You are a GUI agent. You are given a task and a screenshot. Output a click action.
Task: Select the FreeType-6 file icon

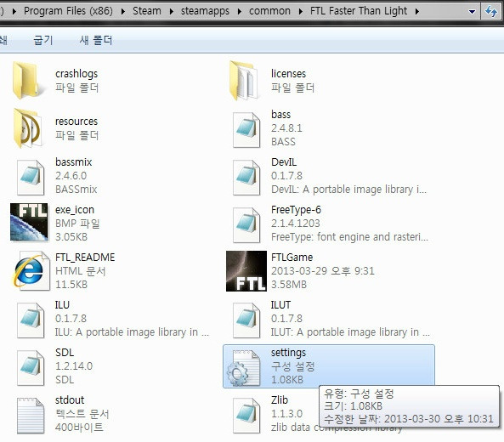(246, 224)
